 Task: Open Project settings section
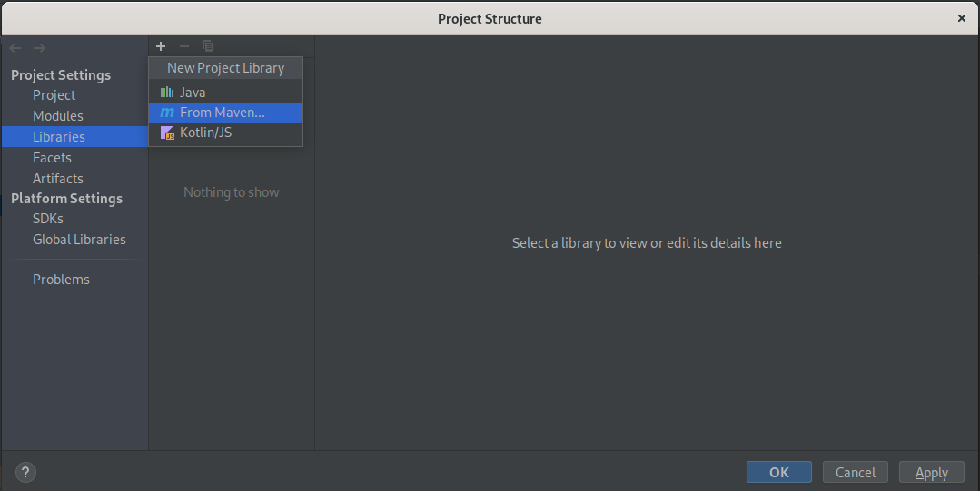coord(54,95)
